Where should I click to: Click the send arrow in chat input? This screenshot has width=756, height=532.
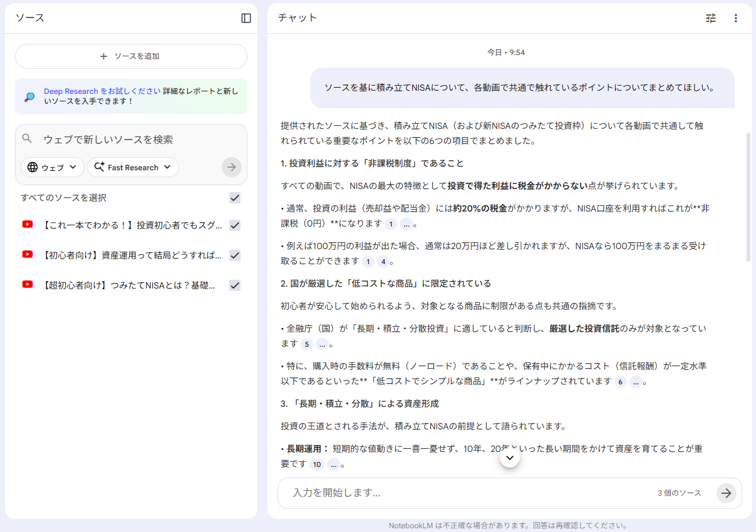click(x=726, y=493)
